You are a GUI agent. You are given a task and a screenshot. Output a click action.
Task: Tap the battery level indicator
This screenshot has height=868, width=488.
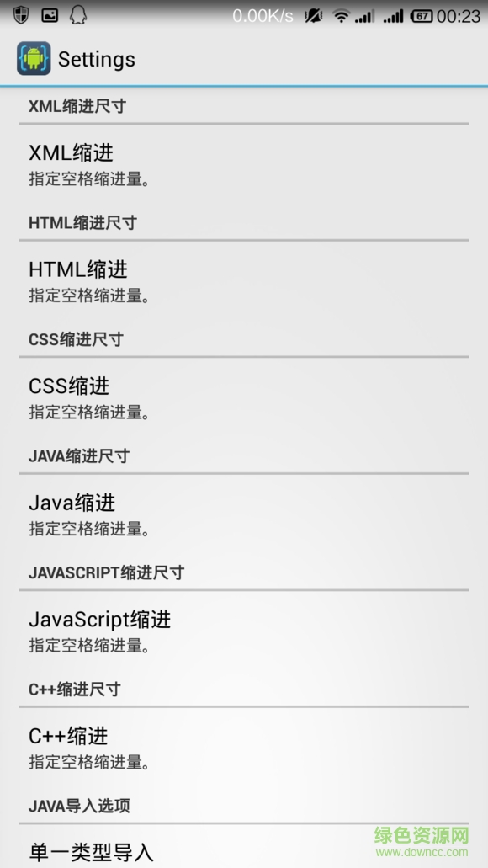(422, 16)
